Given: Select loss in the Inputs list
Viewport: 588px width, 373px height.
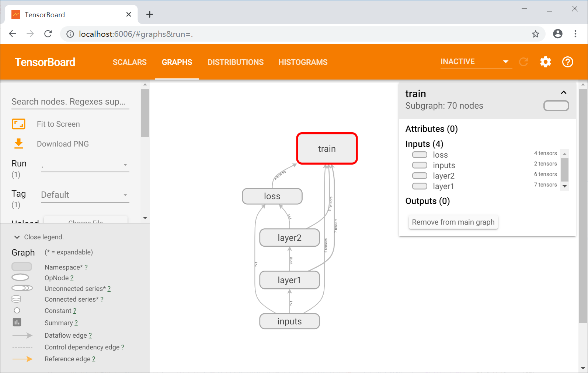Looking at the screenshot, I should (x=441, y=155).
